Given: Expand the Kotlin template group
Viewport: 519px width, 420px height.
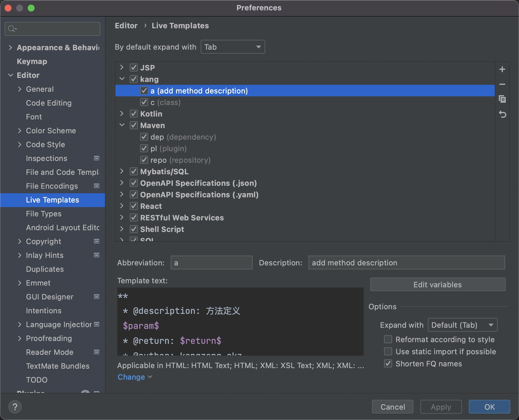Looking at the screenshot, I should click(x=122, y=113).
